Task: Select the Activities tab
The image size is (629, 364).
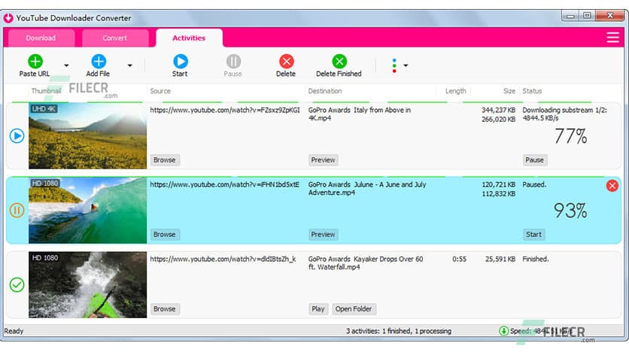Action: [189, 38]
